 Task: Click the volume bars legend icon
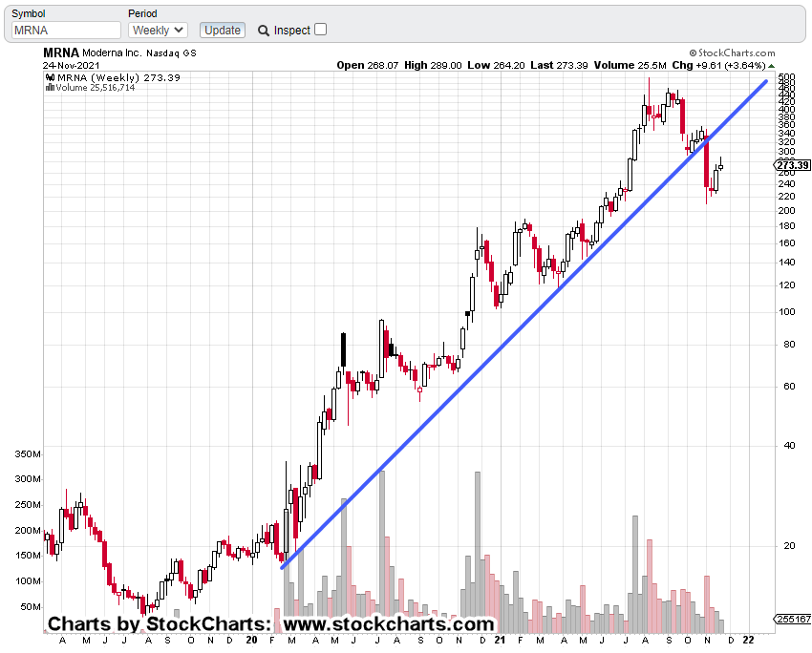[x=50, y=88]
